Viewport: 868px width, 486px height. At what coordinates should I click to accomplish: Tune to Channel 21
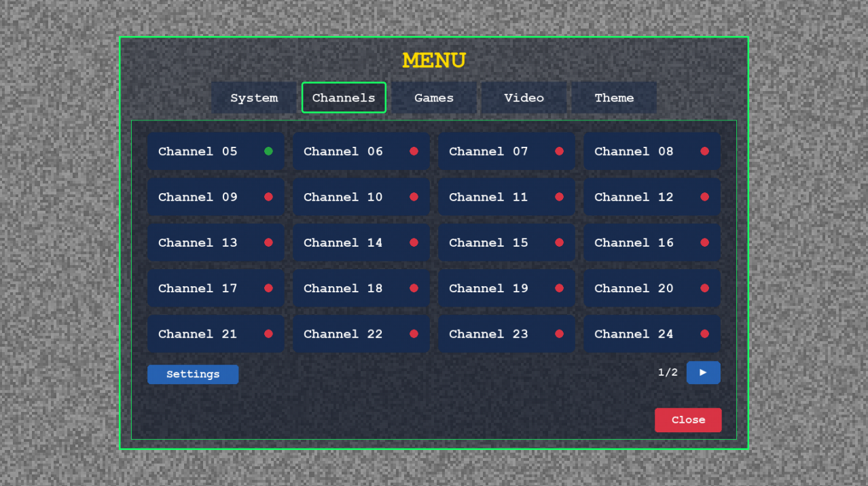click(216, 334)
